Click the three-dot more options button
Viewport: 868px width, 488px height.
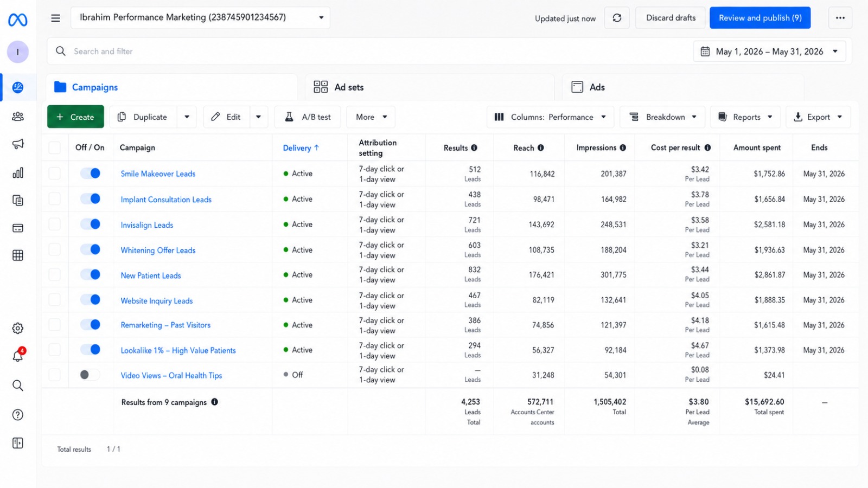(840, 18)
